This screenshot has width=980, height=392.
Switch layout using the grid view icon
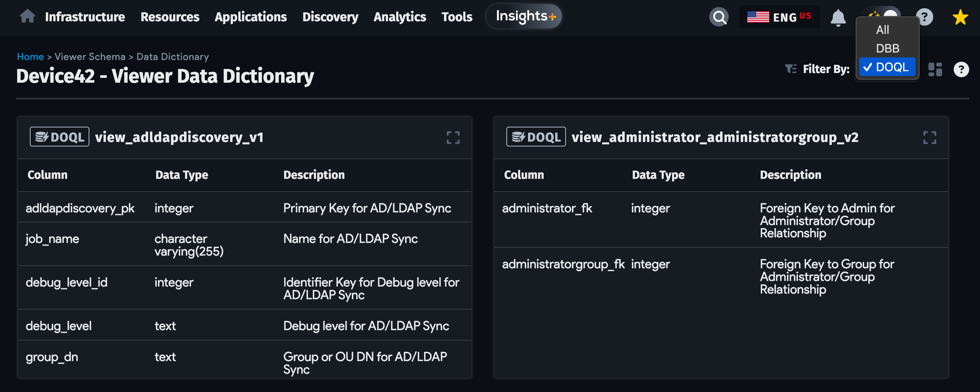935,69
